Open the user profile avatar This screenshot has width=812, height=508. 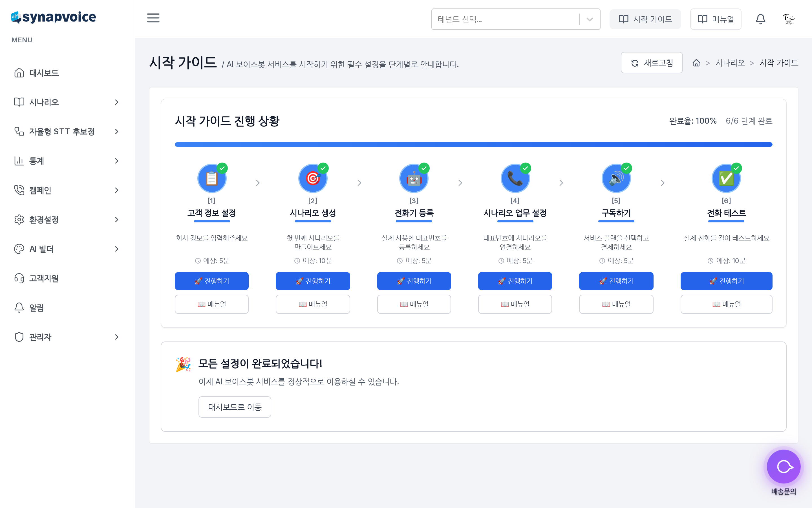point(788,19)
